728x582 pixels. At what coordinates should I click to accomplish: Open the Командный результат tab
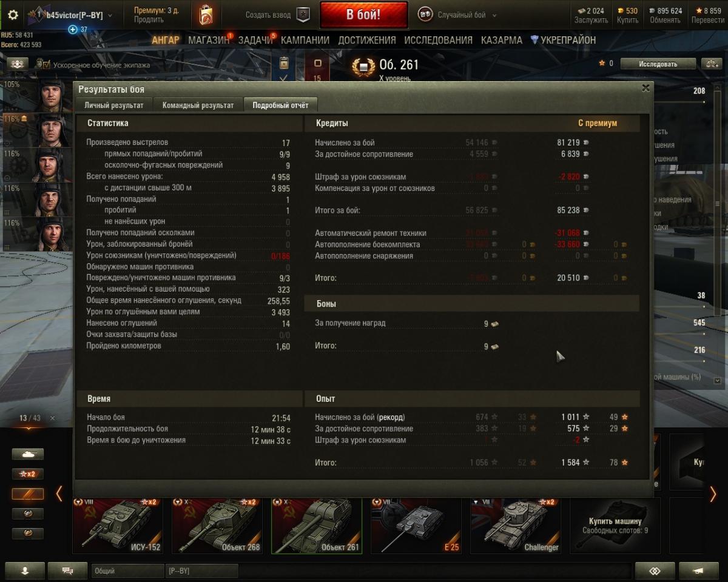[198, 105]
